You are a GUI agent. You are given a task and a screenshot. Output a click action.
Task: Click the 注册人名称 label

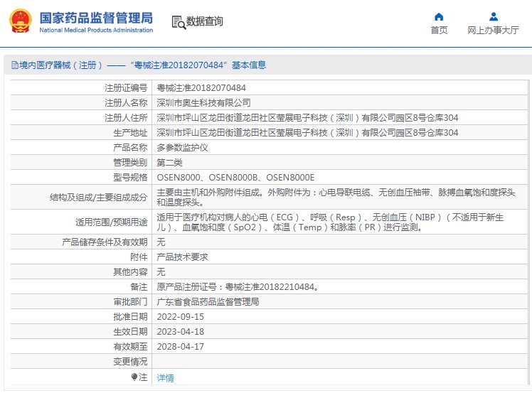(x=126, y=103)
